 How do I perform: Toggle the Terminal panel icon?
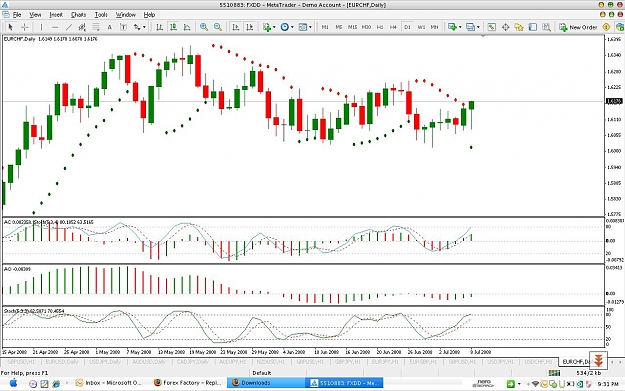pyautogui.click(x=533, y=27)
